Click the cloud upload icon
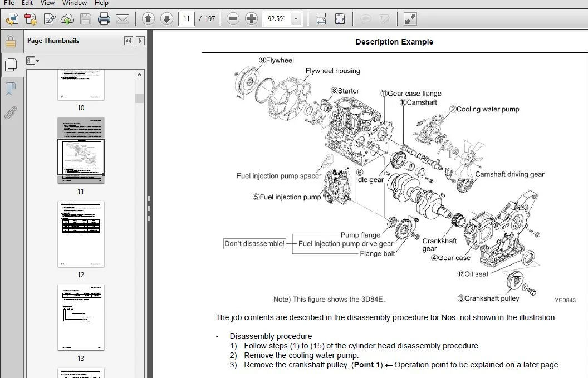The width and height of the screenshot is (588, 378). [67, 19]
